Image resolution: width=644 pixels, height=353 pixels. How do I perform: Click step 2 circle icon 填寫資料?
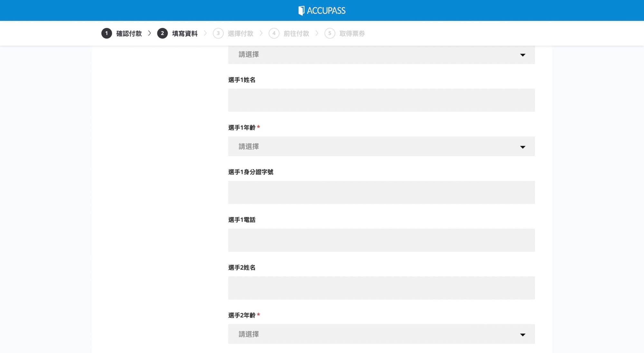pyautogui.click(x=162, y=33)
